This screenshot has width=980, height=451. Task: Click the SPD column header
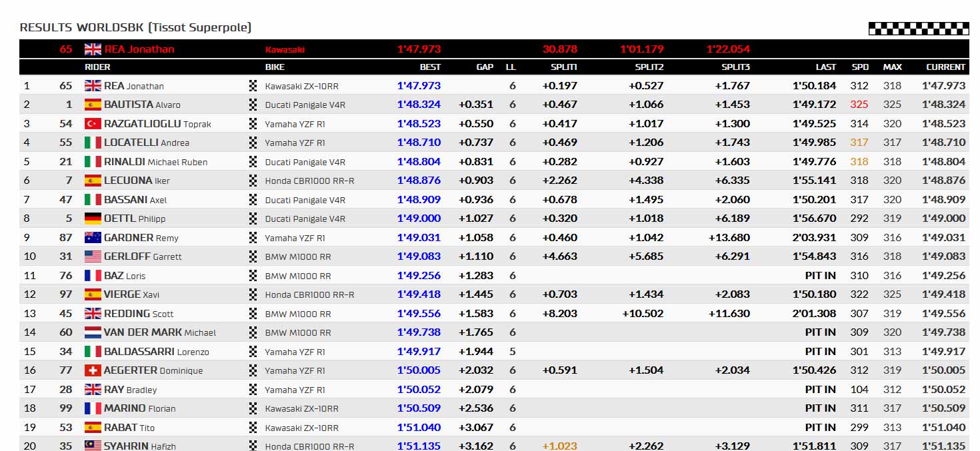[x=860, y=67]
